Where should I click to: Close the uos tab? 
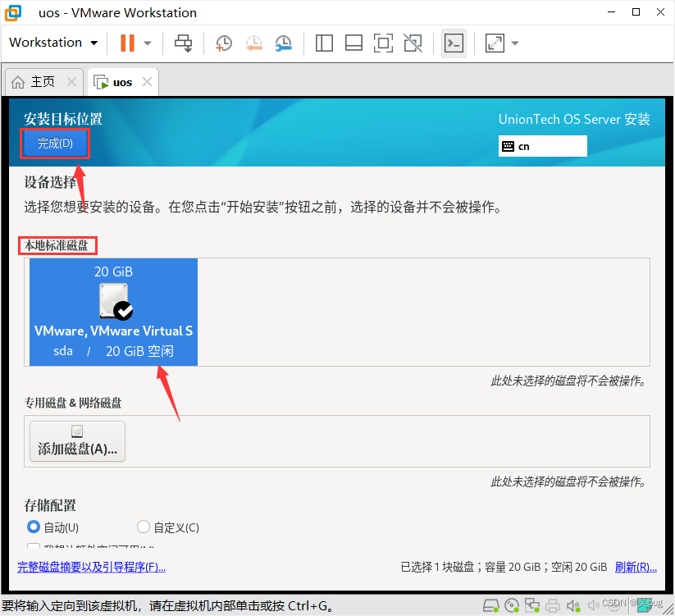(x=148, y=82)
